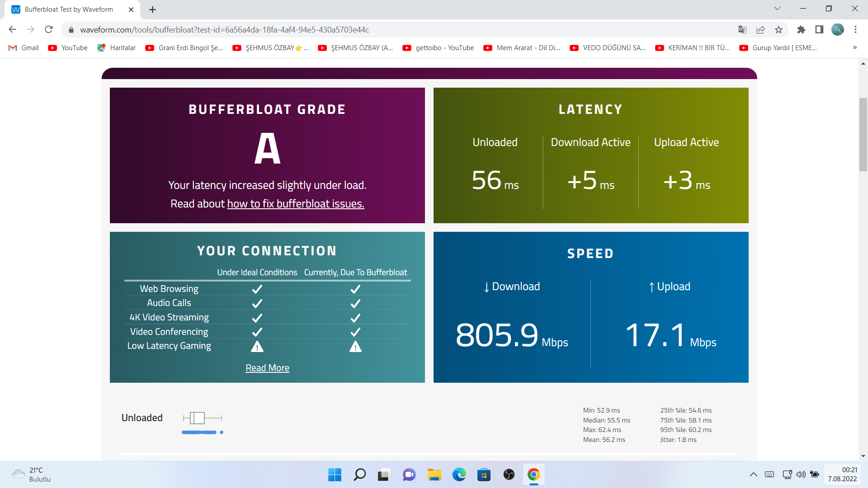Open a new browser tab
The height and width of the screenshot is (488, 868).
pos(152,9)
